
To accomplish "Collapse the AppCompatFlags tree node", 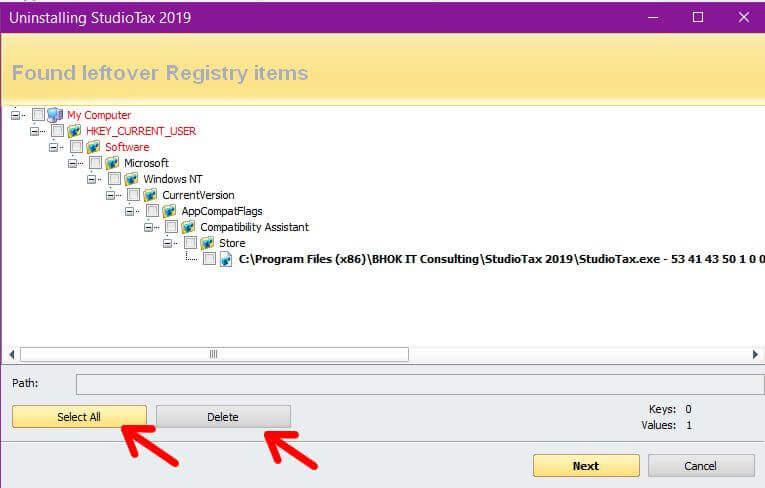I will (129, 211).
